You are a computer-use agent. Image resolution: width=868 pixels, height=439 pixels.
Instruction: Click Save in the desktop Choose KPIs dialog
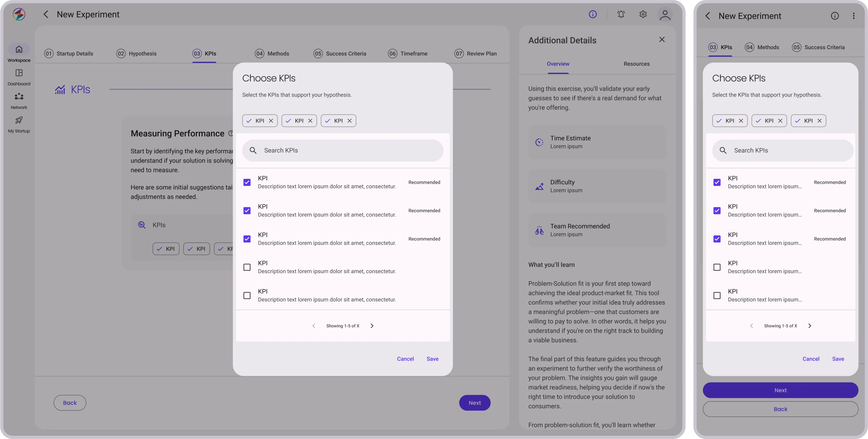(432, 359)
